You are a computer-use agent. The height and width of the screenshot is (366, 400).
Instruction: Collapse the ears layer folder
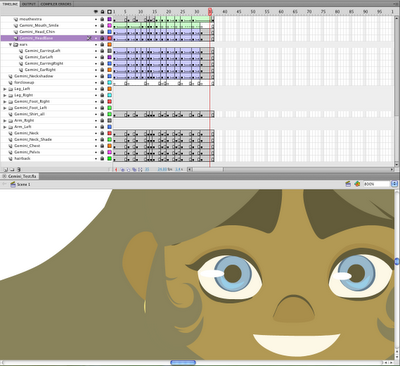click(10, 44)
